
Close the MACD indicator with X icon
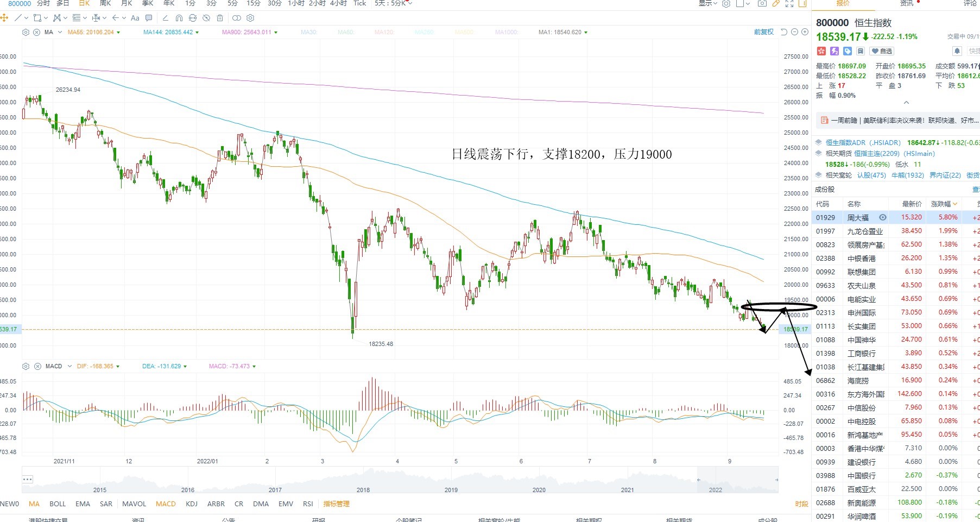[38, 366]
